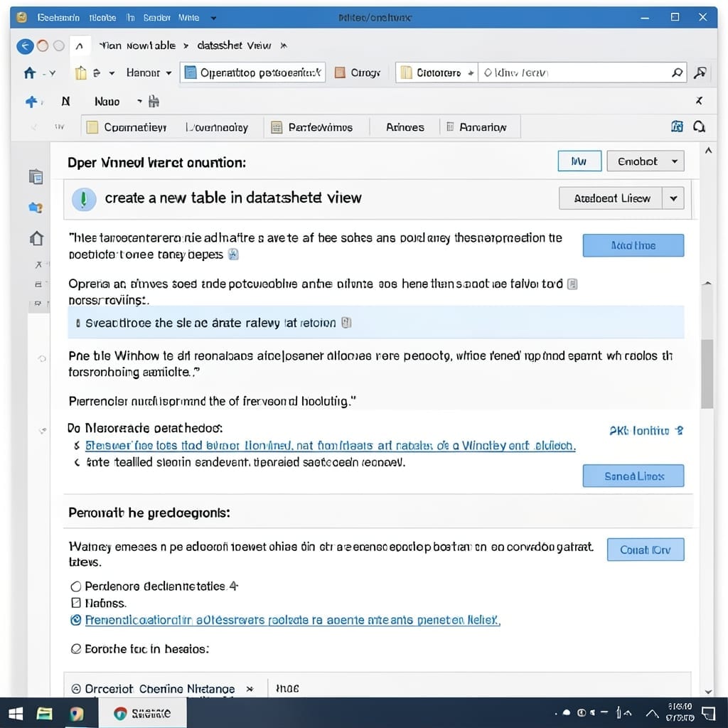
Task: Click the Atedoeat Lieew button
Action: [611, 198]
